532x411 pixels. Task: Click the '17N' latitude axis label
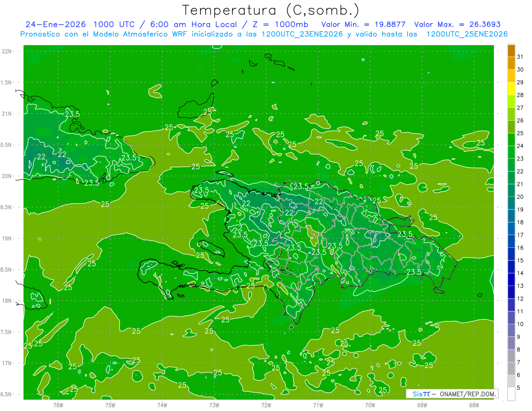coord(7,363)
